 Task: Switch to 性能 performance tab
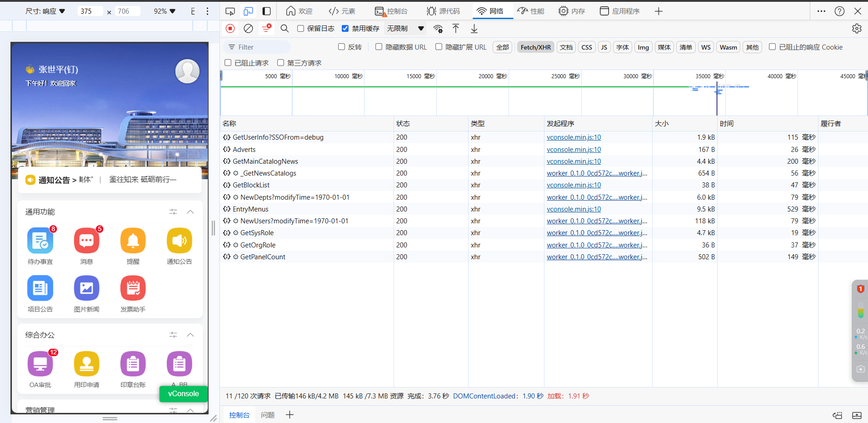(x=531, y=11)
